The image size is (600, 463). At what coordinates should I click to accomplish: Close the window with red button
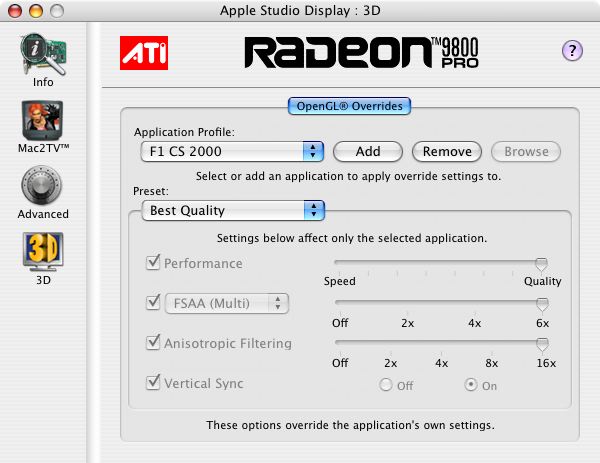click(x=15, y=11)
